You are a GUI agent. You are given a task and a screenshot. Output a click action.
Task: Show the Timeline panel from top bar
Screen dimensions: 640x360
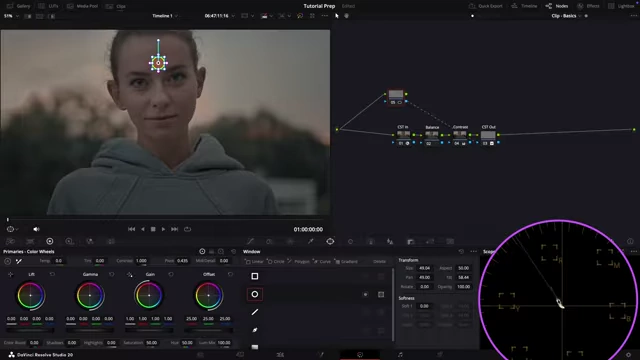(x=524, y=6)
